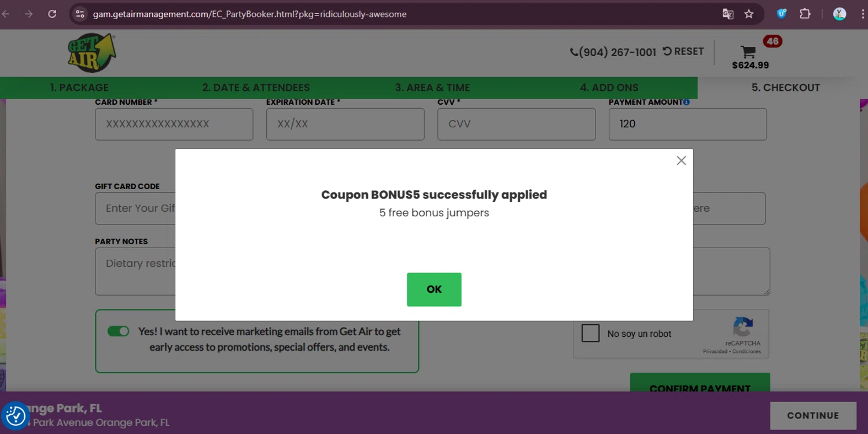Viewport: 868px width, 434px height.
Task: Bookmark this page with the star
Action: 749,14
